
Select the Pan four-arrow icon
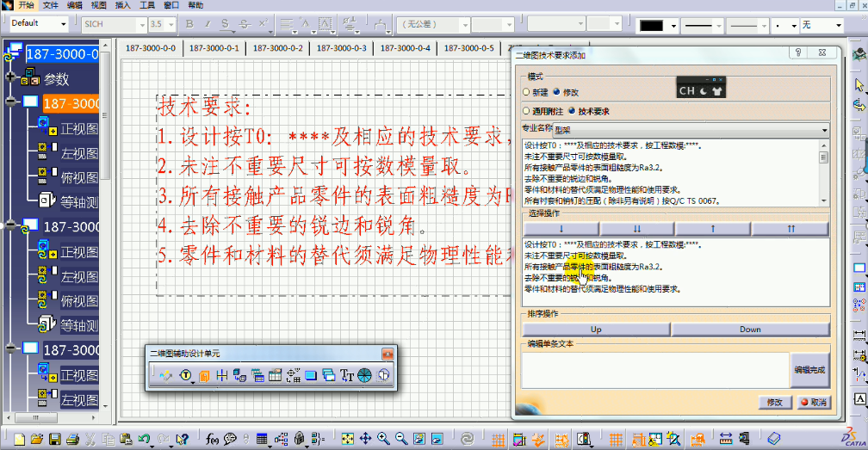(x=365, y=440)
